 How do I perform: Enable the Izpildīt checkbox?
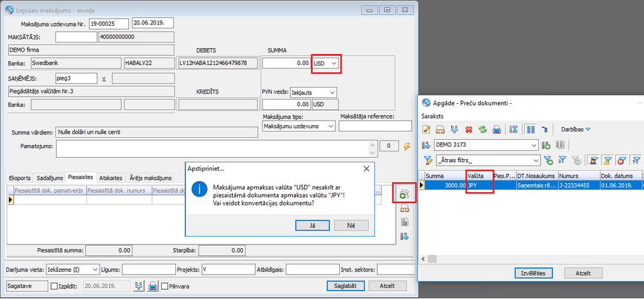tap(54, 286)
